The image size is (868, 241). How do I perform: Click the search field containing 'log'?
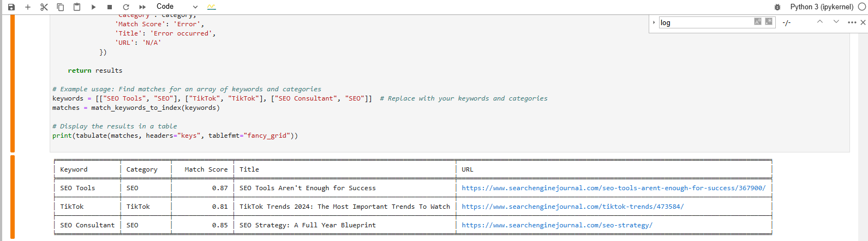pos(704,22)
